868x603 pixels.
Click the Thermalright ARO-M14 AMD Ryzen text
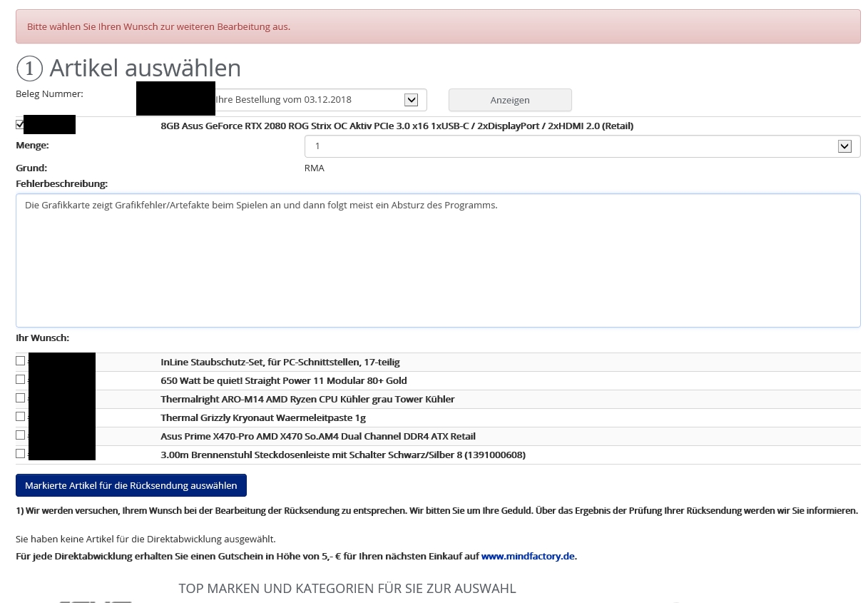point(307,400)
